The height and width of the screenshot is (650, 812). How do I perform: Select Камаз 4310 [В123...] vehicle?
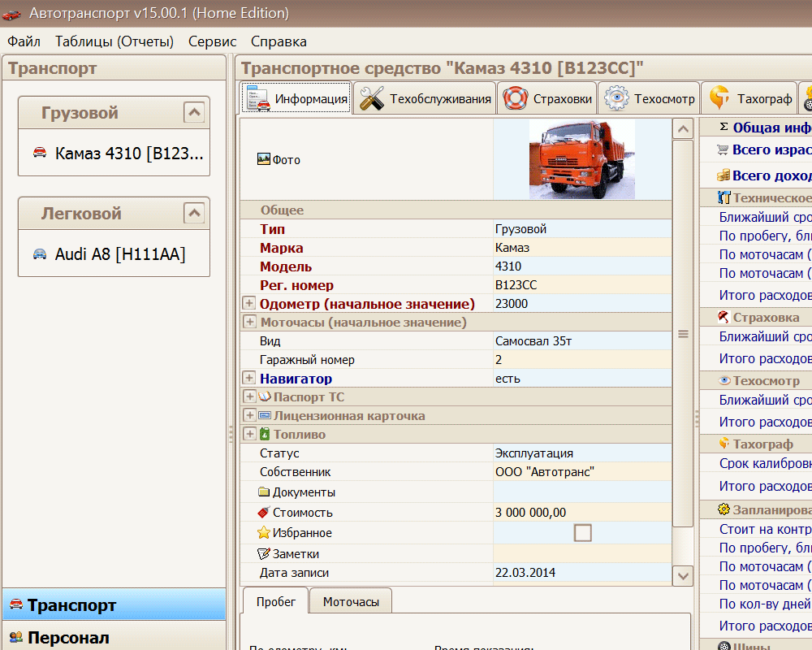point(118,153)
